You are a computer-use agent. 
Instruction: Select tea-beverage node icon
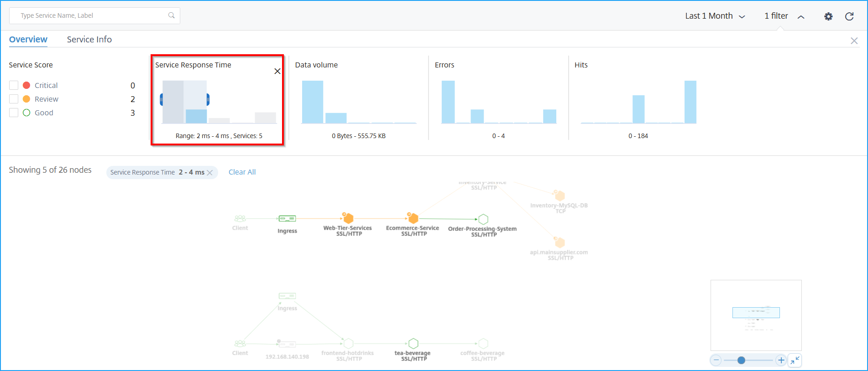[413, 344]
